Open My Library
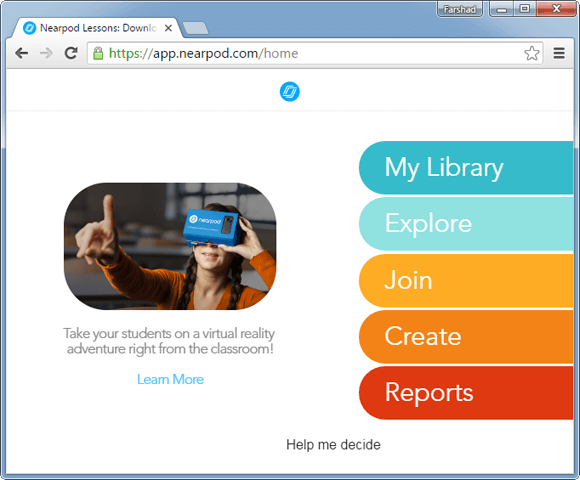Image resolution: width=580 pixels, height=480 pixels. (x=466, y=168)
